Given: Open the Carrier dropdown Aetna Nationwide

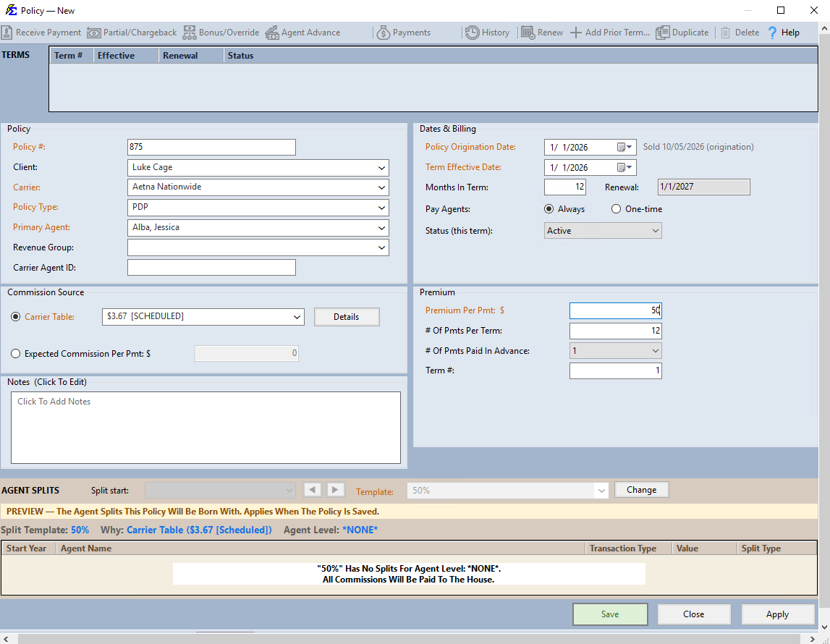Looking at the screenshot, I should pyautogui.click(x=381, y=187).
